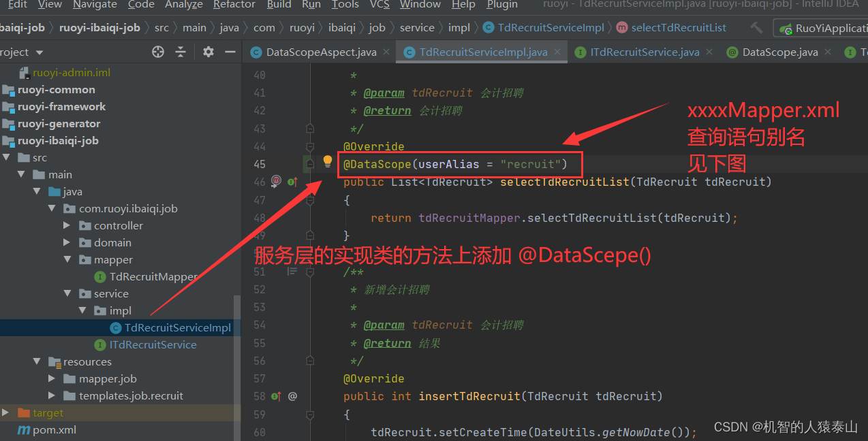Image resolution: width=868 pixels, height=441 pixels.
Task: Open the Build menu
Action: (x=279, y=5)
